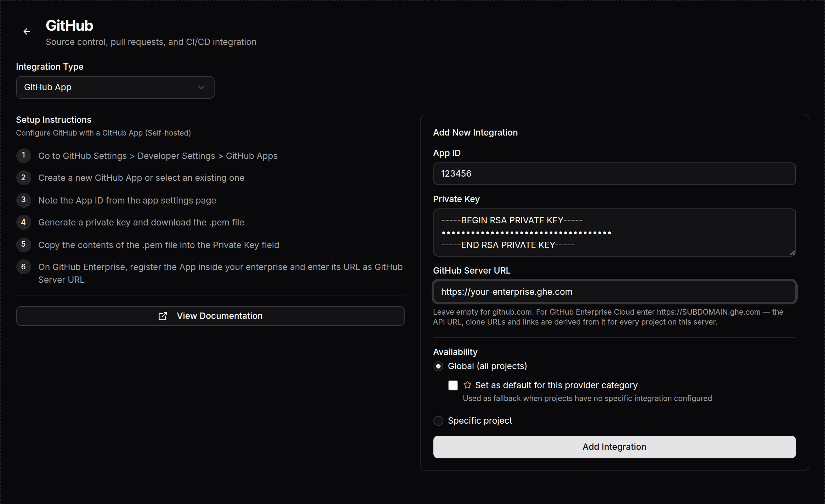Click the back arrow icon

tap(27, 31)
